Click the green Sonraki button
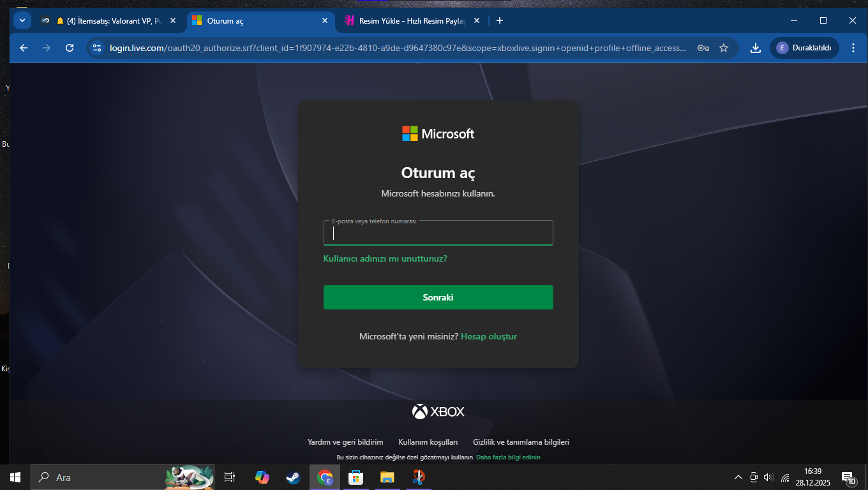 click(x=438, y=297)
